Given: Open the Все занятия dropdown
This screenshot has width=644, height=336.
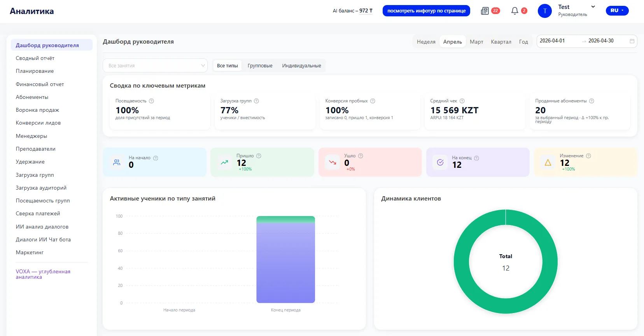Looking at the screenshot, I should point(155,66).
